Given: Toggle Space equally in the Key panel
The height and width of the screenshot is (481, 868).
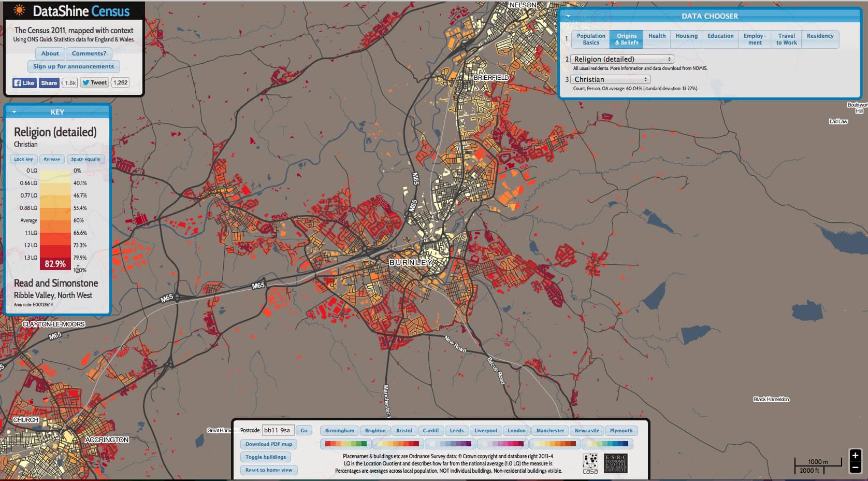Looking at the screenshot, I should 85,159.
